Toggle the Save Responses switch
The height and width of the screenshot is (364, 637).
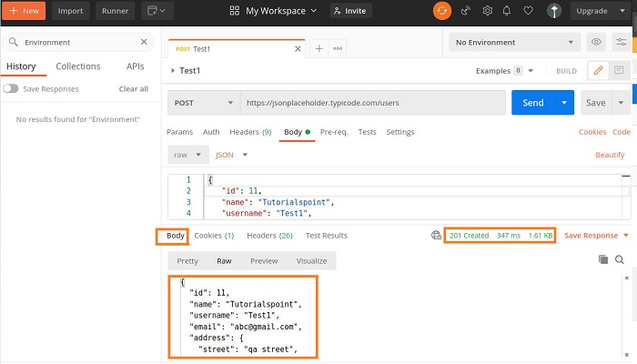tap(11, 89)
